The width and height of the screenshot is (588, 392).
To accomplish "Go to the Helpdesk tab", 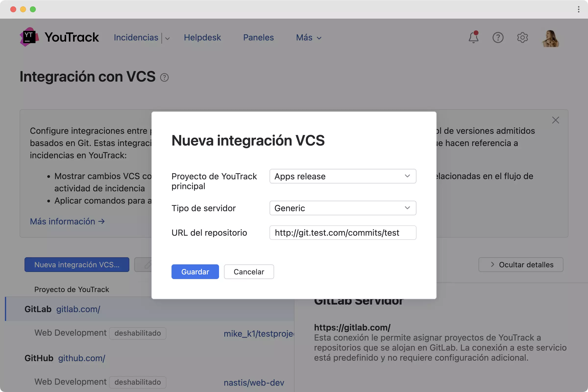I will tap(202, 37).
